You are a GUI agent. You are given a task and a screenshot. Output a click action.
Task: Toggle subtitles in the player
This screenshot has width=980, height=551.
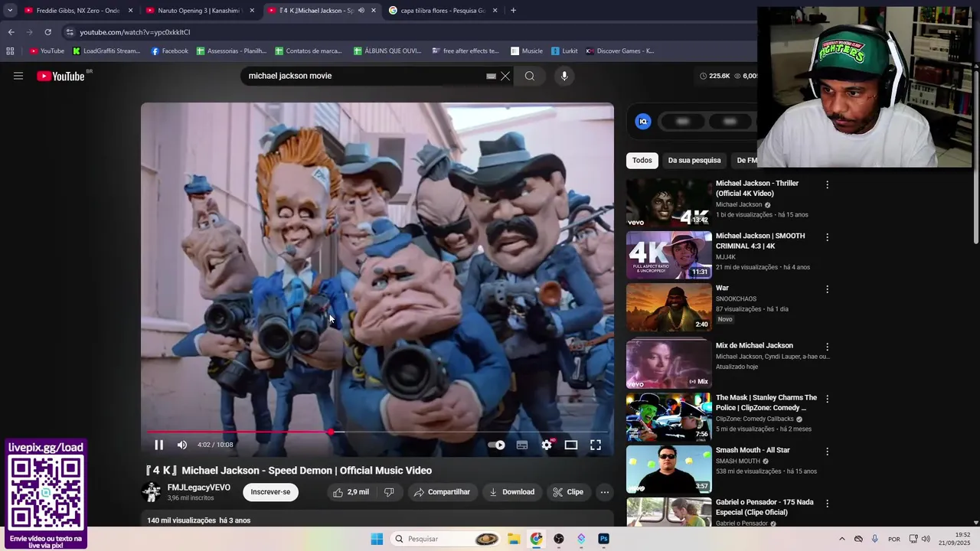coord(522,445)
